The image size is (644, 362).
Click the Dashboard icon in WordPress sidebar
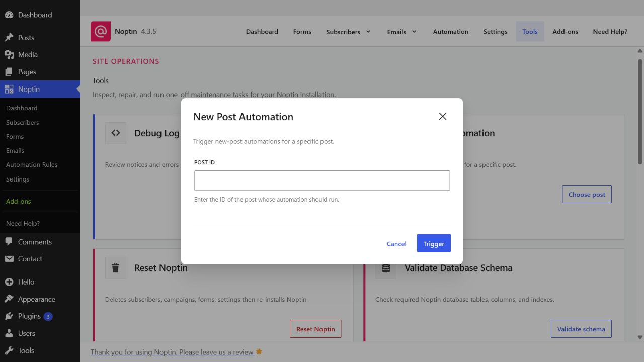(9, 15)
